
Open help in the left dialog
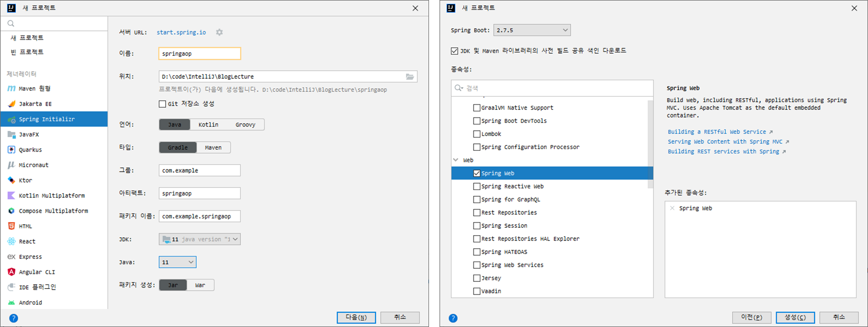click(14, 318)
